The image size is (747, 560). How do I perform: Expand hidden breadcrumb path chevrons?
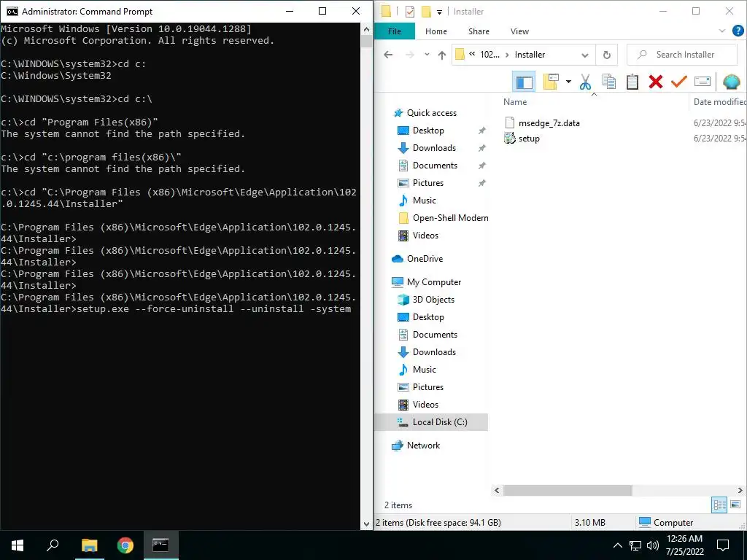(472, 54)
